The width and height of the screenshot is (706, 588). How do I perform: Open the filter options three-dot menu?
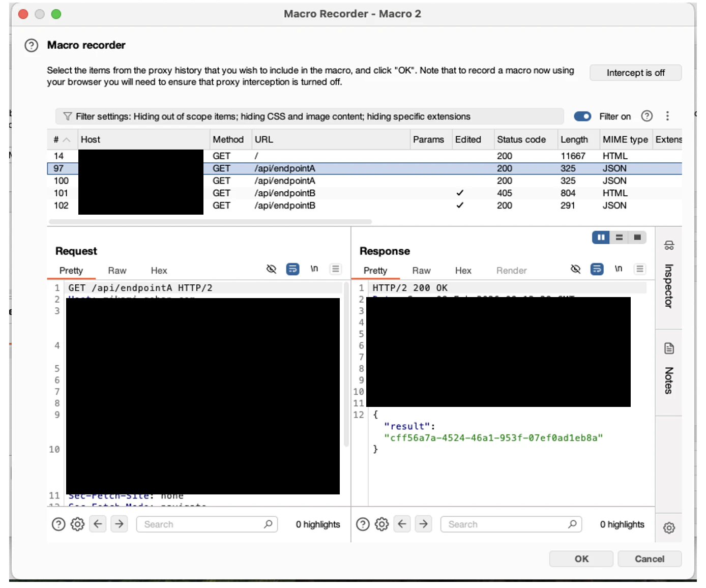[667, 116]
